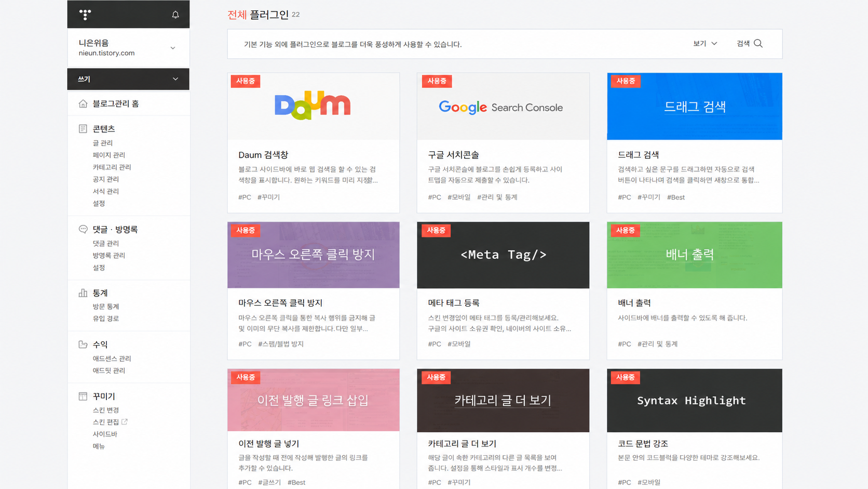The height and width of the screenshot is (489, 868).
Task: Open the Google Search Console plugin thumbnail
Action: click(x=503, y=106)
